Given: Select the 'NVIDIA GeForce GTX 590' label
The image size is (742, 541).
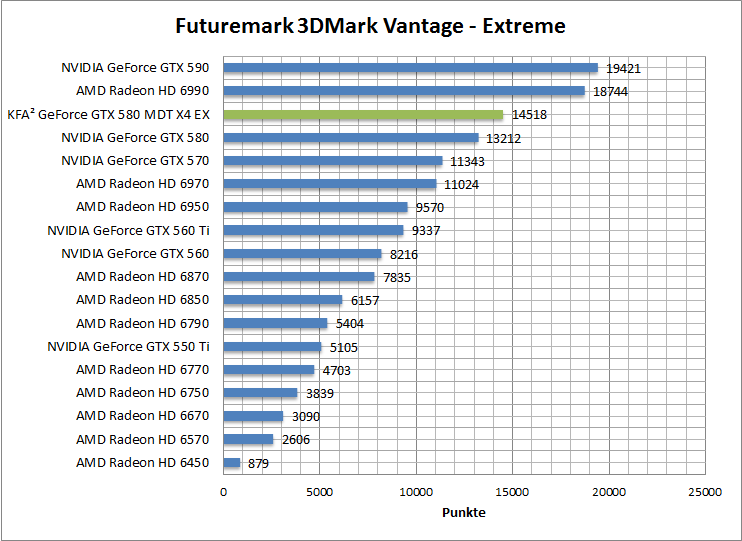Looking at the screenshot, I should (x=135, y=68).
